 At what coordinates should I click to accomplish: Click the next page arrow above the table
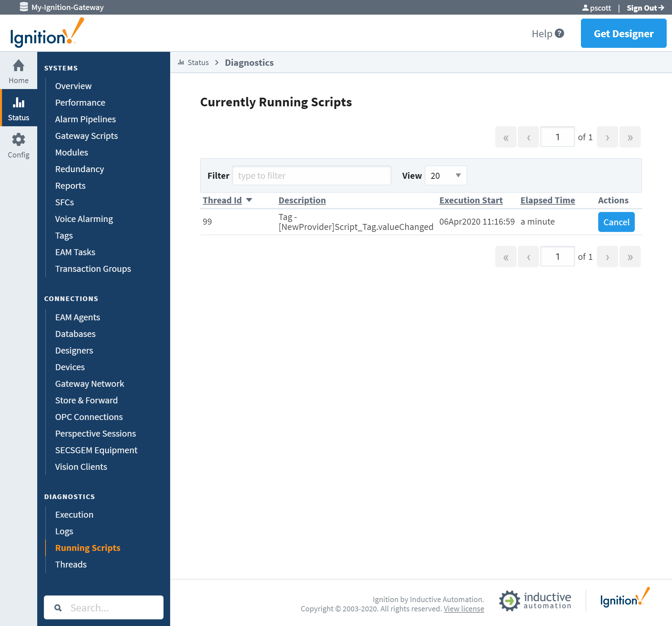click(x=607, y=137)
